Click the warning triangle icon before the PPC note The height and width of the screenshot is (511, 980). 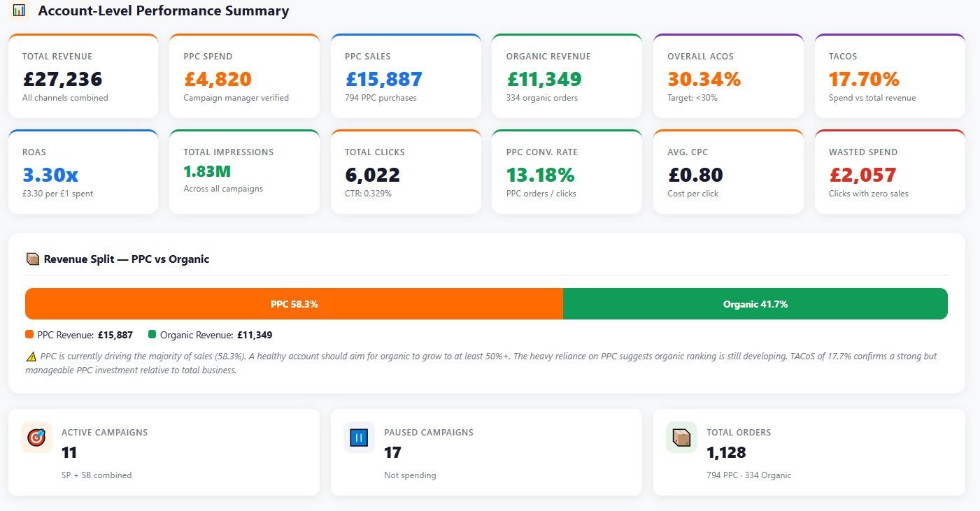click(31, 357)
